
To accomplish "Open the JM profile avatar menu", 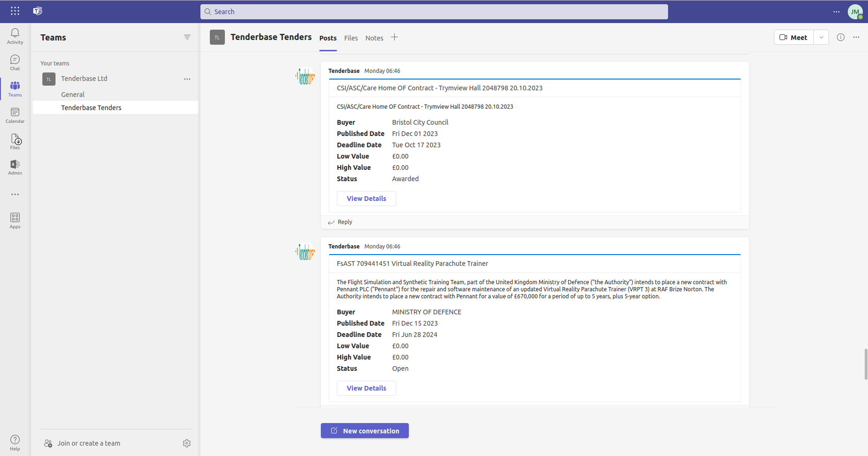I will click(x=855, y=11).
